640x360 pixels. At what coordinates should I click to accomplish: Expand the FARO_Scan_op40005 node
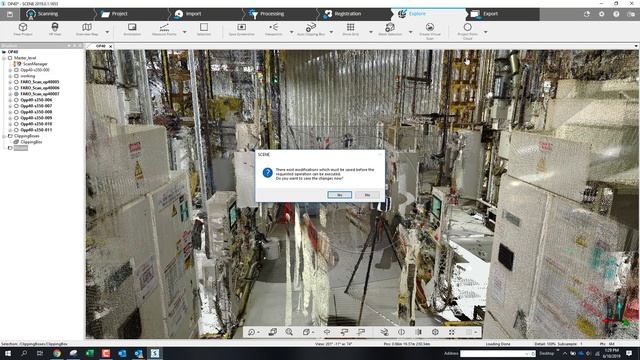(x=10, y=82)
